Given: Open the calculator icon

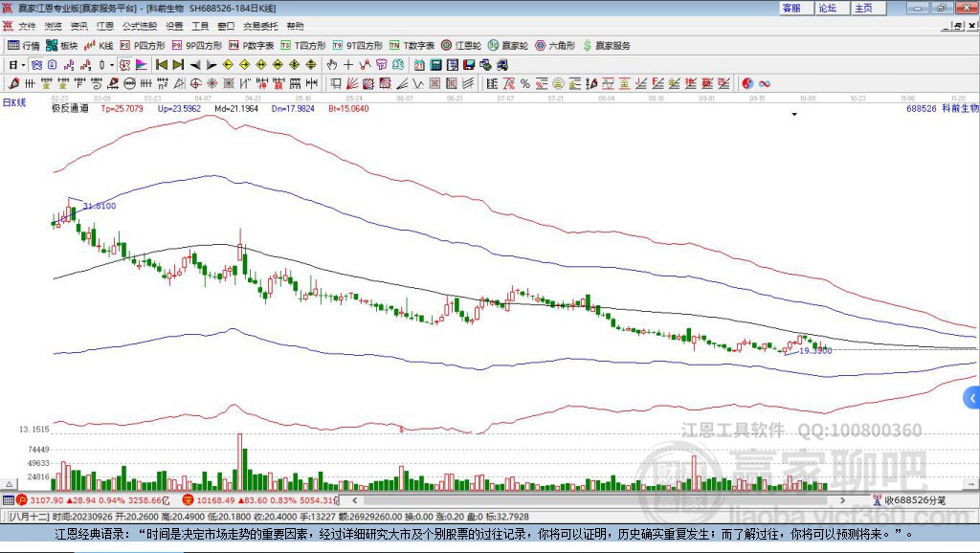Looking at the screenshot, I should pyautogui.click(x=435, y=65).
